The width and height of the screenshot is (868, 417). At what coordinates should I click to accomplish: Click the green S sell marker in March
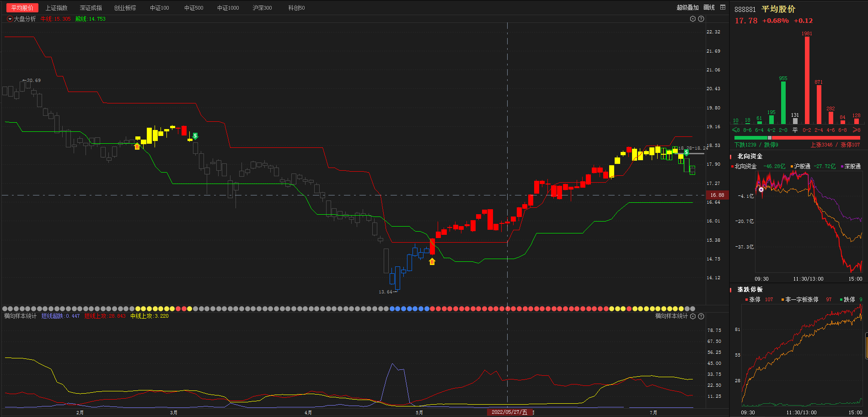pyautogui.click(x=195, y=136)
